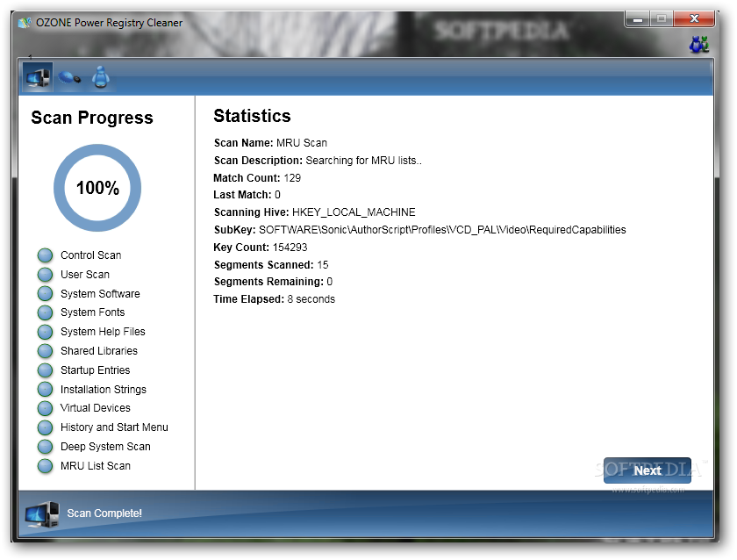Click the Control Scan status indicator
The height and width of the screenshot is (560, 737).
pos(45,255)
